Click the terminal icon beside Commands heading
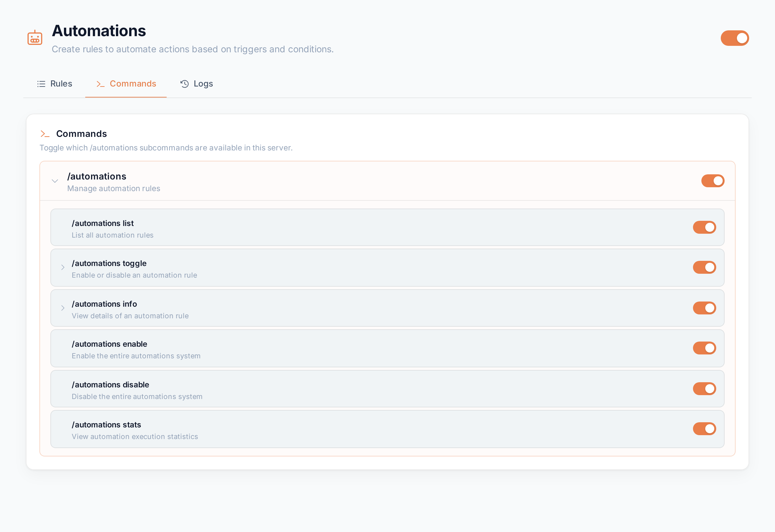Image resolution: width=775 pixels, height=532 pixels. (45, 134)
